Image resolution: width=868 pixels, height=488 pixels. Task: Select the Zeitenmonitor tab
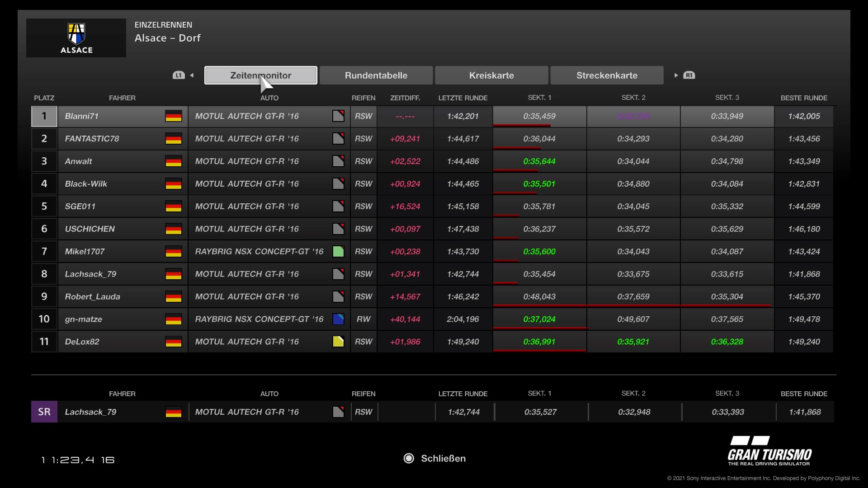click(x=260, y=75)
